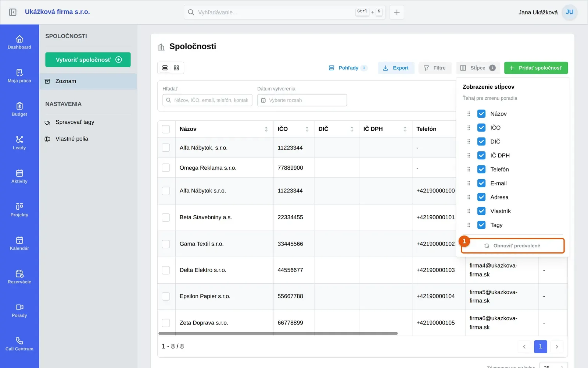Switch to grid view layout icon

(176, 68)
